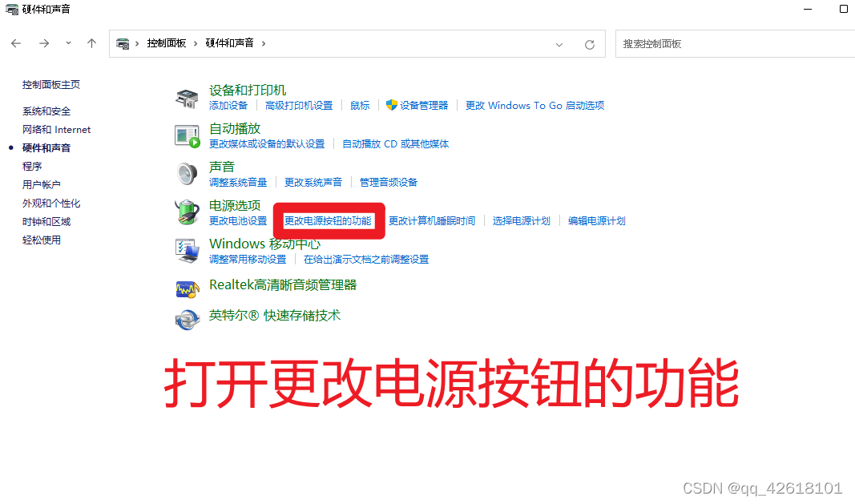The height and width of the screenshot is (504, 855).
Task: Click 编辑电源计划 link
Action: 596,221
